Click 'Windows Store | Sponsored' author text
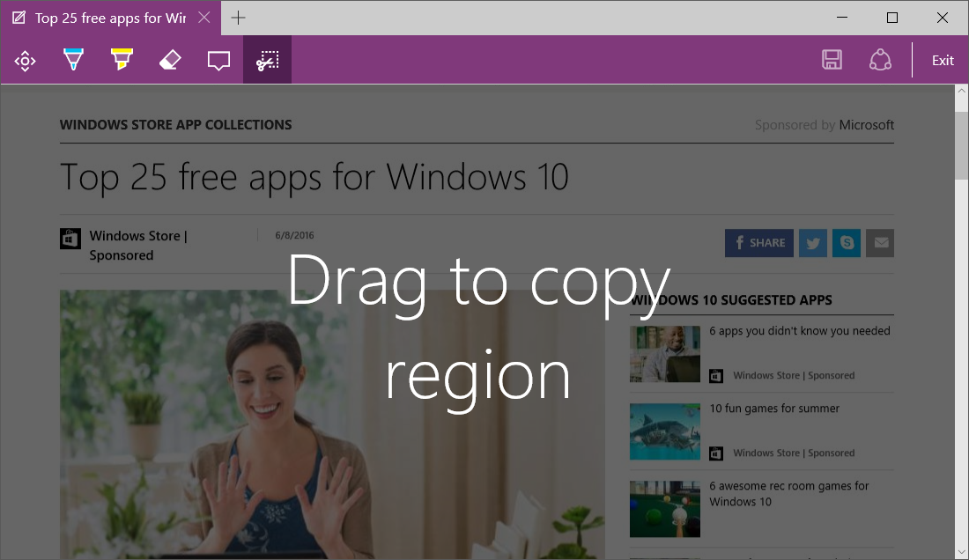Screen dimensions: 969x560 (138, 246)
